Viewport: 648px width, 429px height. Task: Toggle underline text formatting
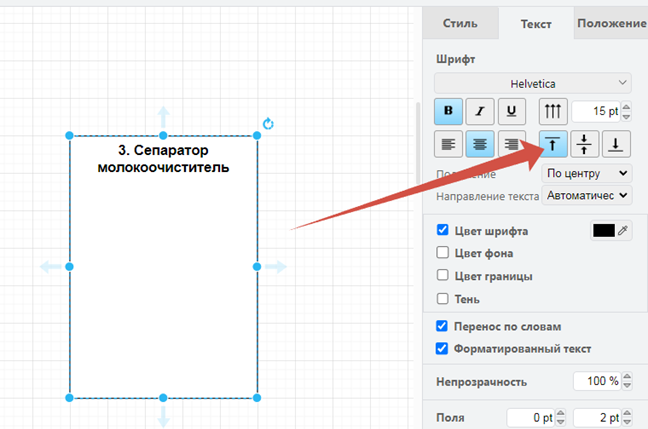513,111
